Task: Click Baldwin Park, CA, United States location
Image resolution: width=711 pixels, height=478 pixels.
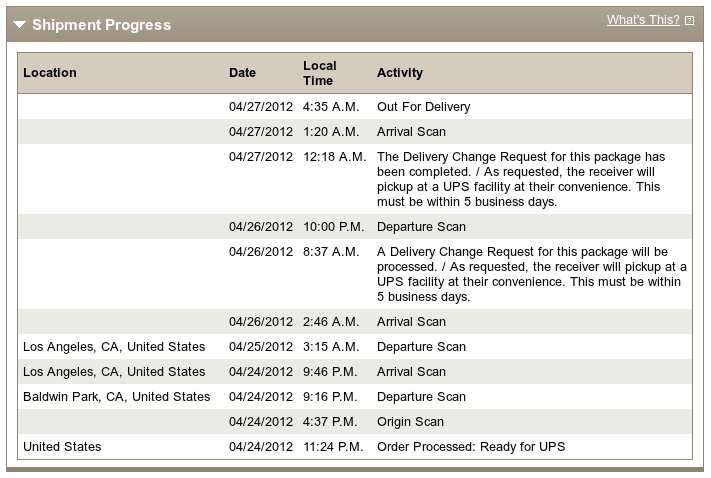Action: pyautogui.click(x=117, y=397)
